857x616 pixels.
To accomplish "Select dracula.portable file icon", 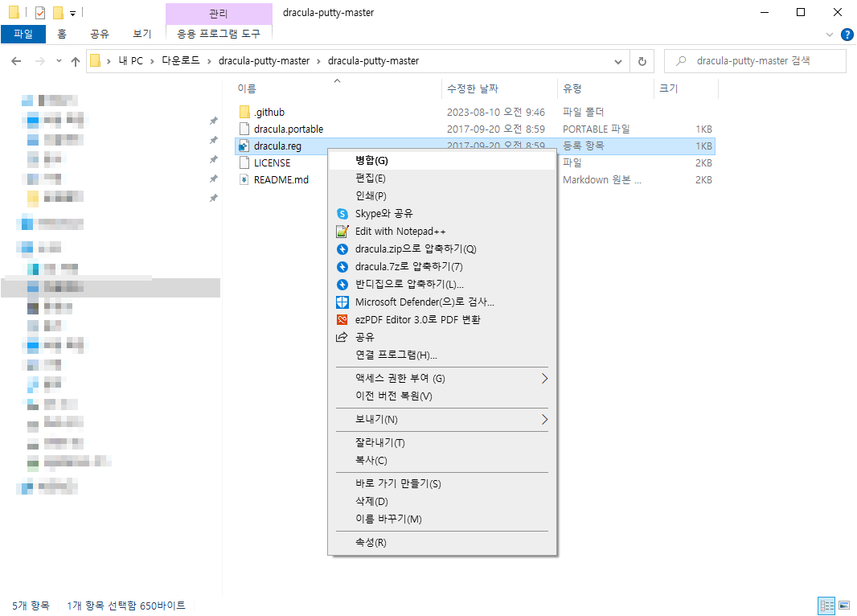I will click(x=244, y=129).
